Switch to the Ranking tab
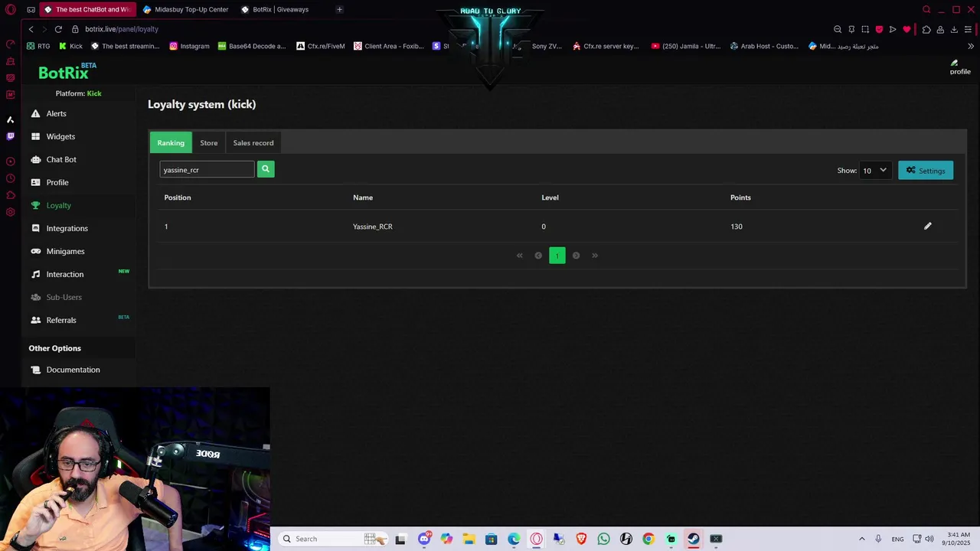Image resolution: width=980 pixels, height=551 pixels. [x=171, y=142]
